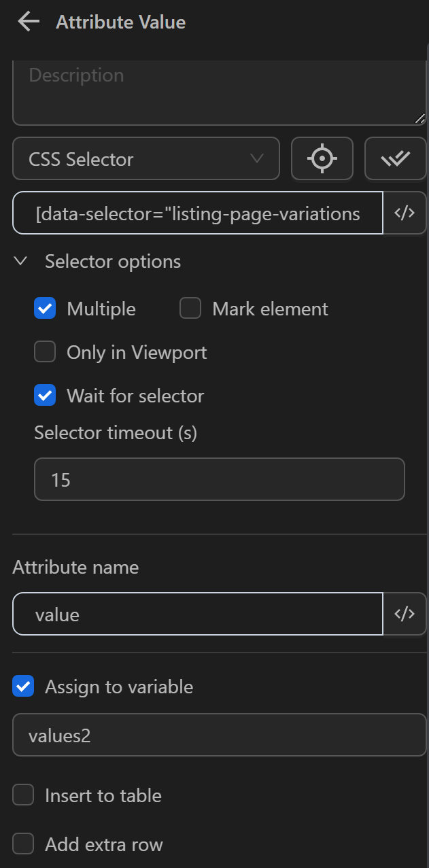Check the Only in Viewport option
Viewport: 429px width, 868px height.
(45, 352)
